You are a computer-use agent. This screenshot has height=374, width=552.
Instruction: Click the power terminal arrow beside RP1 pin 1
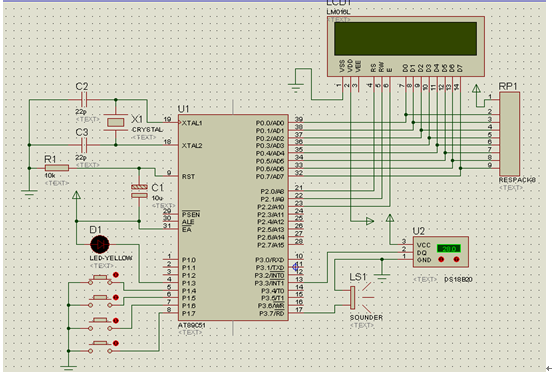(x=476, y=89)
